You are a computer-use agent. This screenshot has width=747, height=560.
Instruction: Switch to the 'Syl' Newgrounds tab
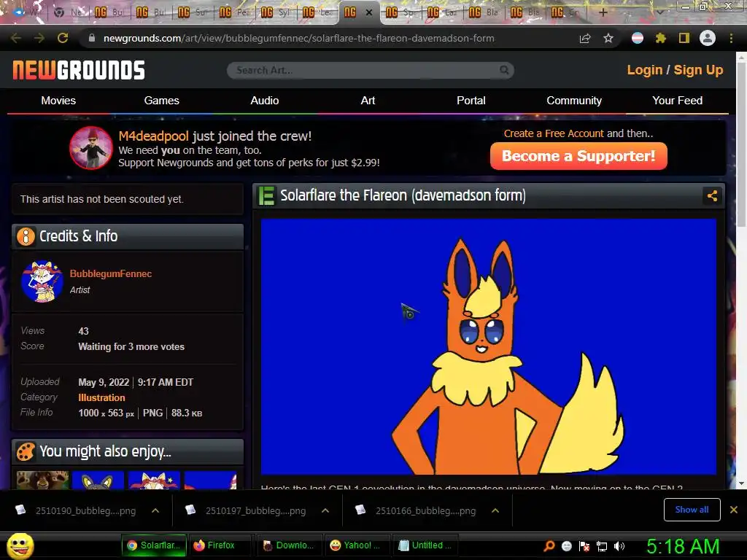[x=276, y=12]
